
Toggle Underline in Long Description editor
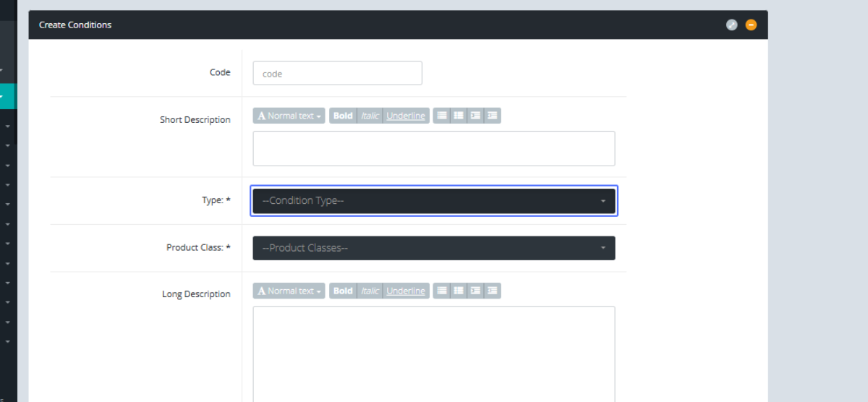(406, 291)
